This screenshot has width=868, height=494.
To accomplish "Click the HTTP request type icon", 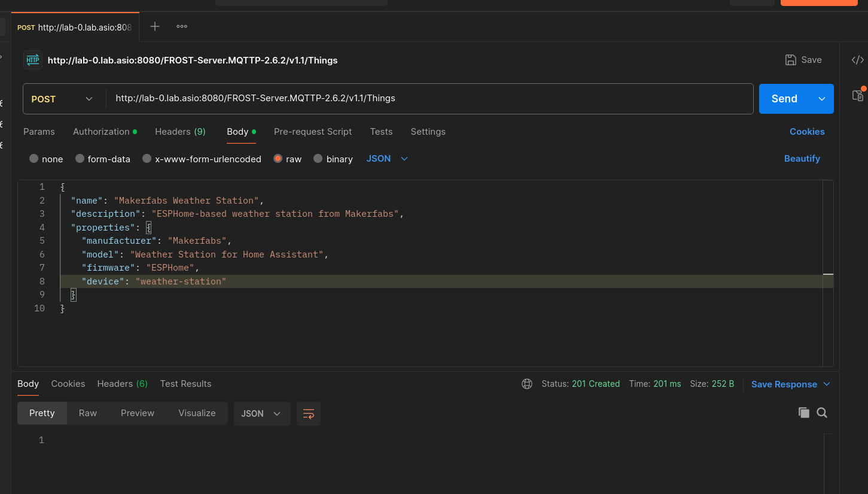I will pos(33,60).
